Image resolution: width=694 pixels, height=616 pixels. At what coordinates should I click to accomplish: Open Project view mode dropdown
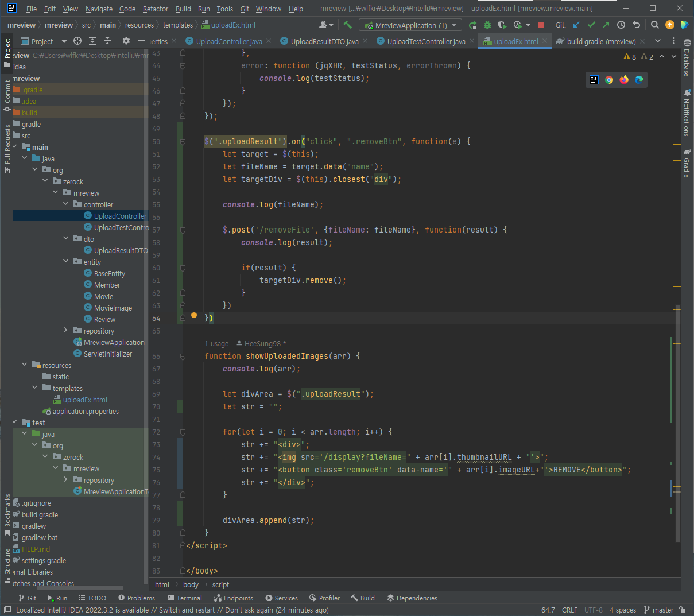pyautogui.click(x=44, y=41)
